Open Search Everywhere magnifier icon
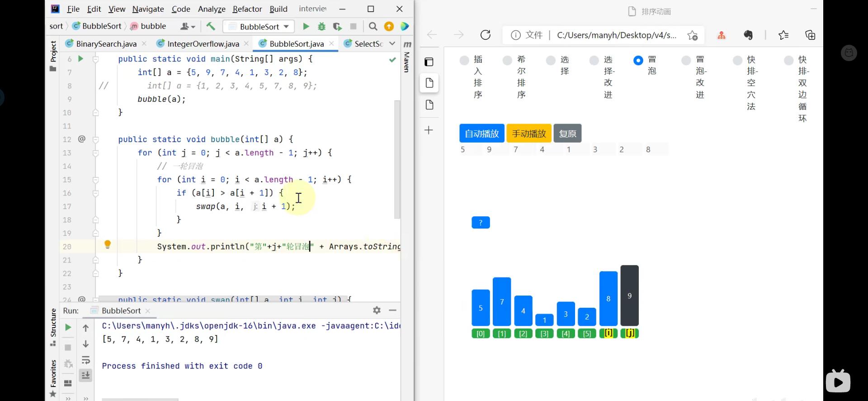The width and height of the screenshot is (868, 401). click(373, 27)
